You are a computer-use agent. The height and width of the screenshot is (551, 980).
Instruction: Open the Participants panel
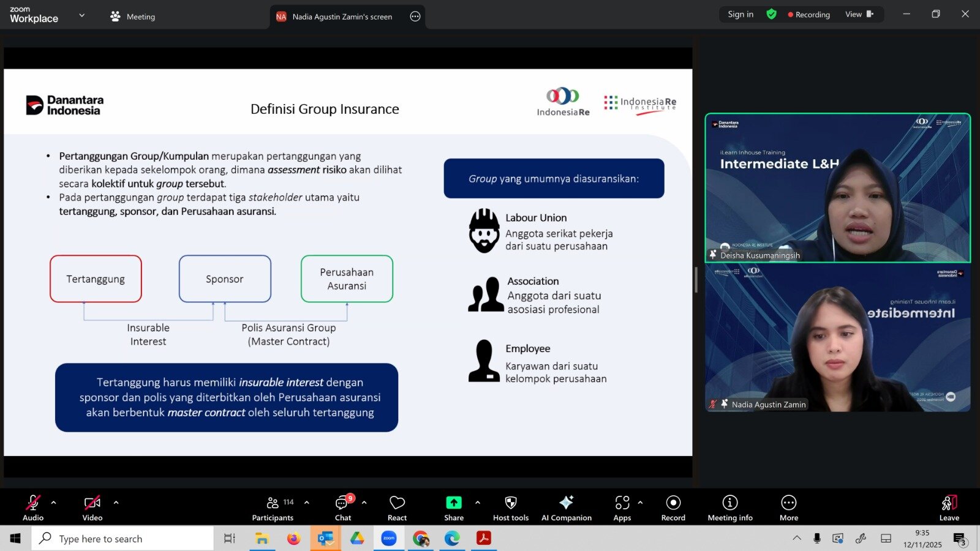click(273, 508)
